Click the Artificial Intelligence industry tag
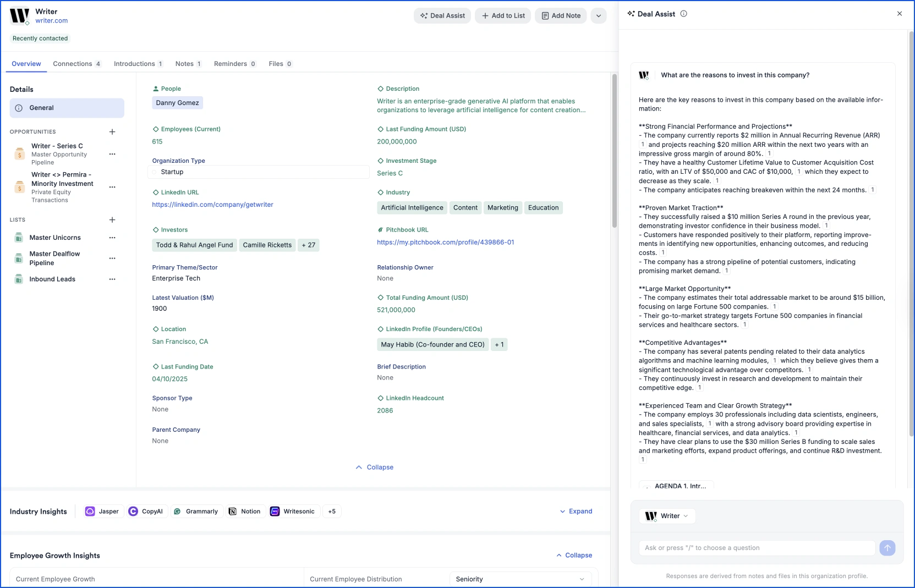Viewport: 915px width, 588px height. click(412, 207)
